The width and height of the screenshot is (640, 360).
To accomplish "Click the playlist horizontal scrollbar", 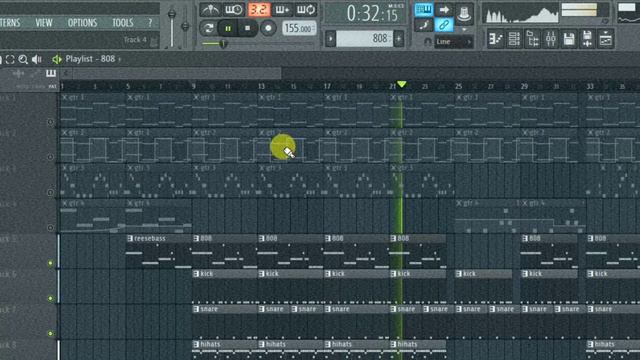I will pyautogui.click(x=177, y=73).
